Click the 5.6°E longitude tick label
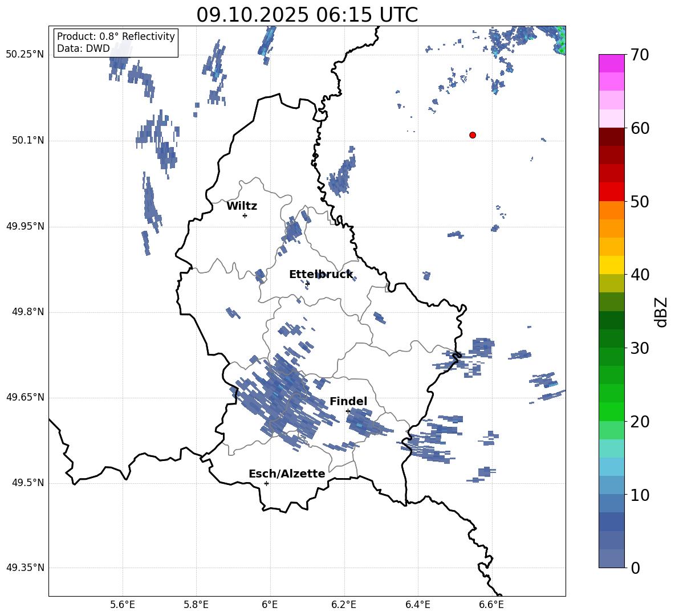This screenshot has height=616, width=675. pyautogui.click(x=123, y=605)
